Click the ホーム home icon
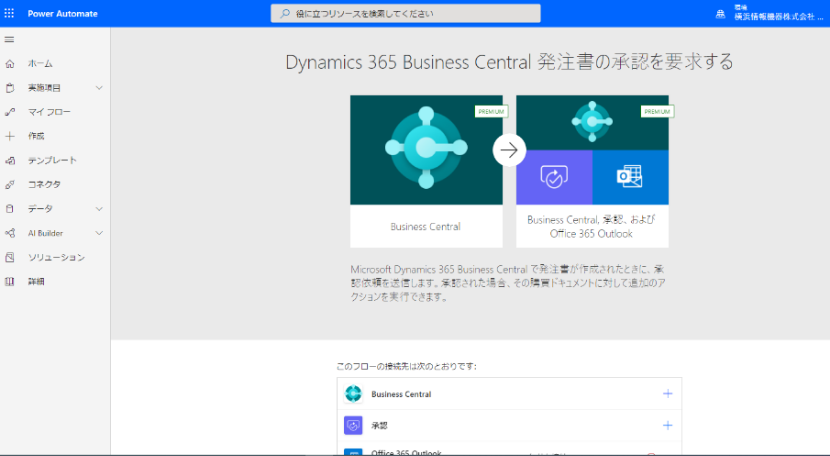This screenshot has height=456, width=830. coord(10,64)
